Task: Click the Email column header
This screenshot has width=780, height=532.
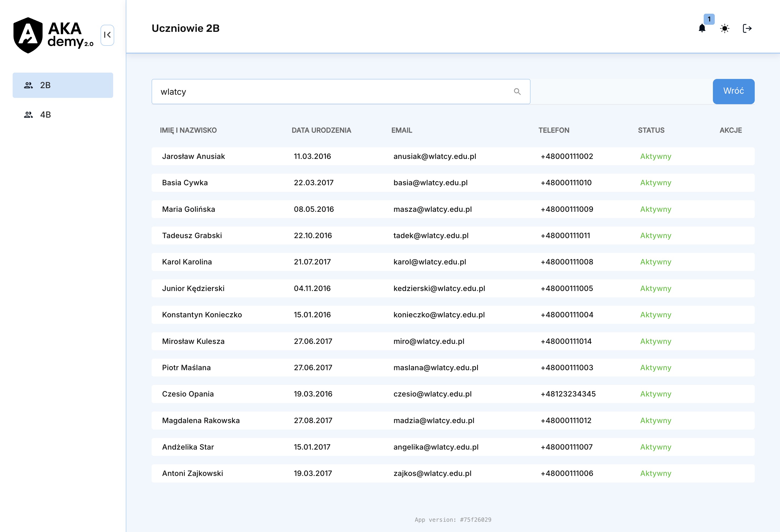Action: (401, 130)
